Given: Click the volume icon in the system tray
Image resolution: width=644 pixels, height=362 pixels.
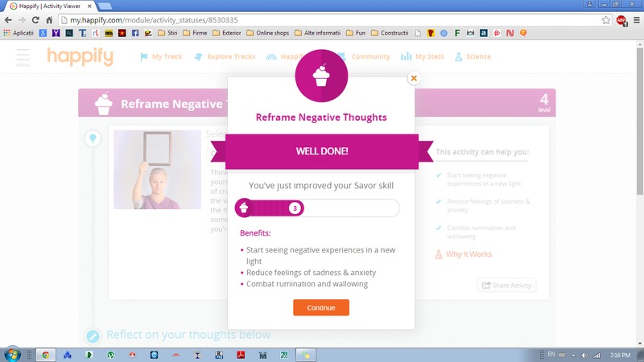Looking at the screenshot, I should coord(585,355).
